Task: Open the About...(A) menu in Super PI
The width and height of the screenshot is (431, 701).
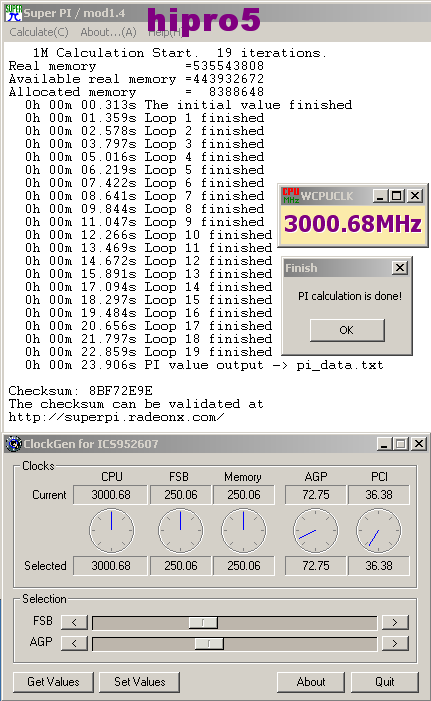Action: coord(108,32)
